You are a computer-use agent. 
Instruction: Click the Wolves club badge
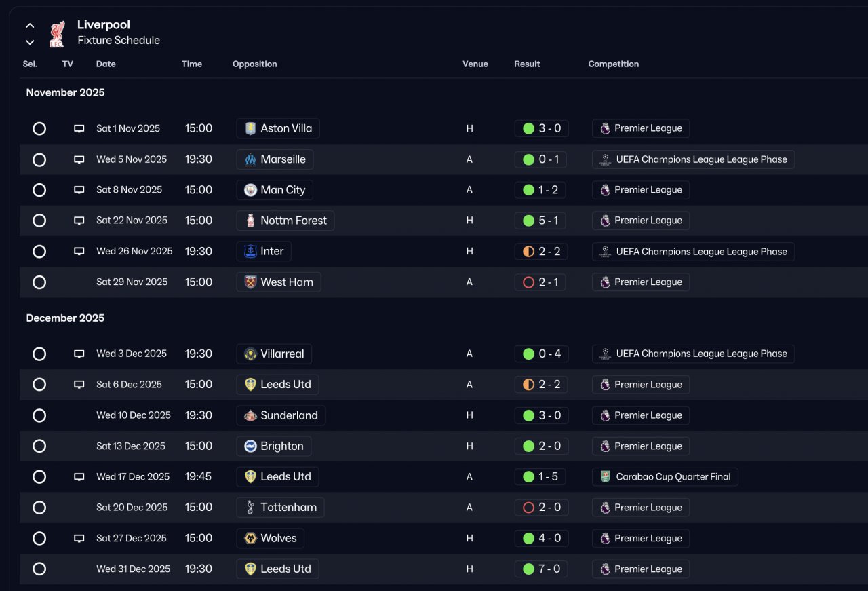click(250, 538)
